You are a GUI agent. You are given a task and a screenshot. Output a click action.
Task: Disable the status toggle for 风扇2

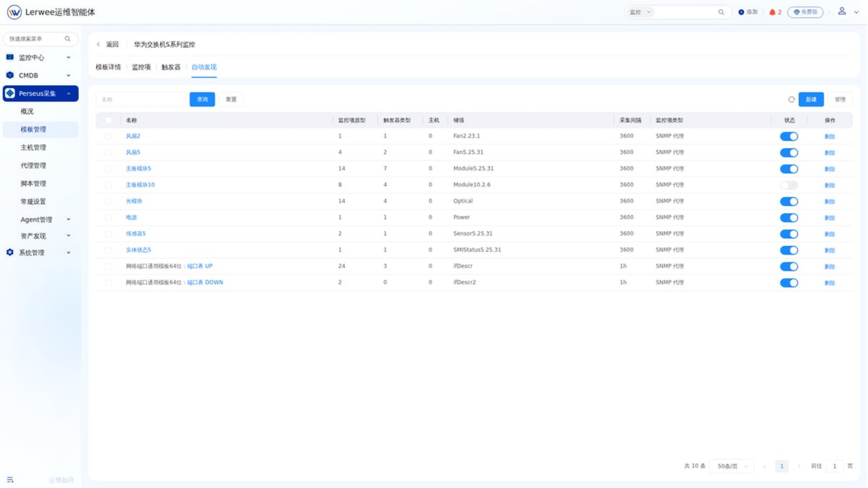tap(789, 136)
